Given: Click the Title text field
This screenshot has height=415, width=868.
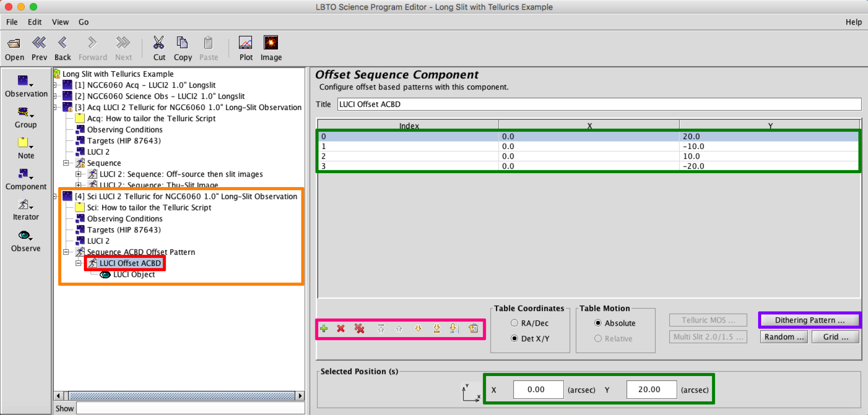Looking at the screenshot, I should click(x=599, y=104).
